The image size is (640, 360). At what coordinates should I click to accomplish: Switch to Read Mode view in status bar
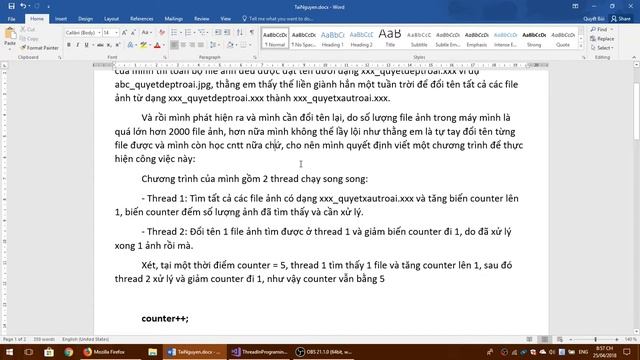(529, 339)
